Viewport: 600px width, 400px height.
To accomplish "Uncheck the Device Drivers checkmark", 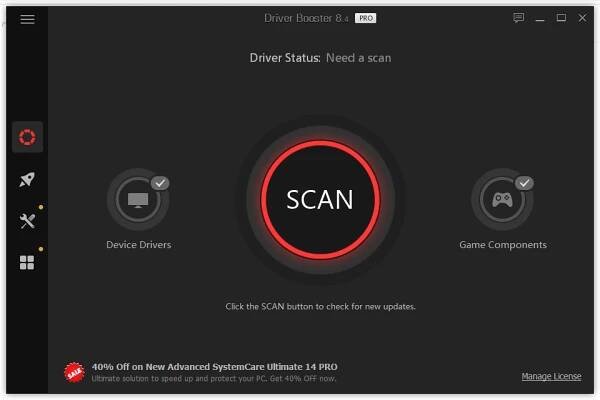I will pyautogui.click(x=160, y=183).
